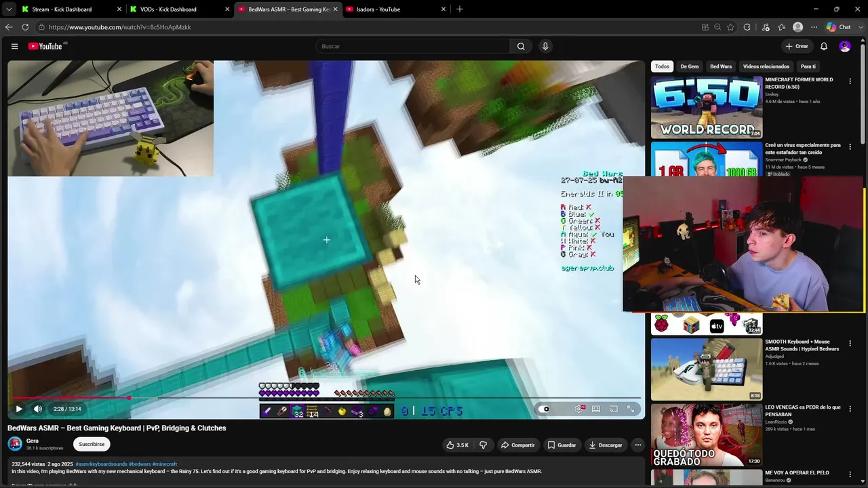
Task: Go to YouTube home via the logo
Action: point(45,46)
